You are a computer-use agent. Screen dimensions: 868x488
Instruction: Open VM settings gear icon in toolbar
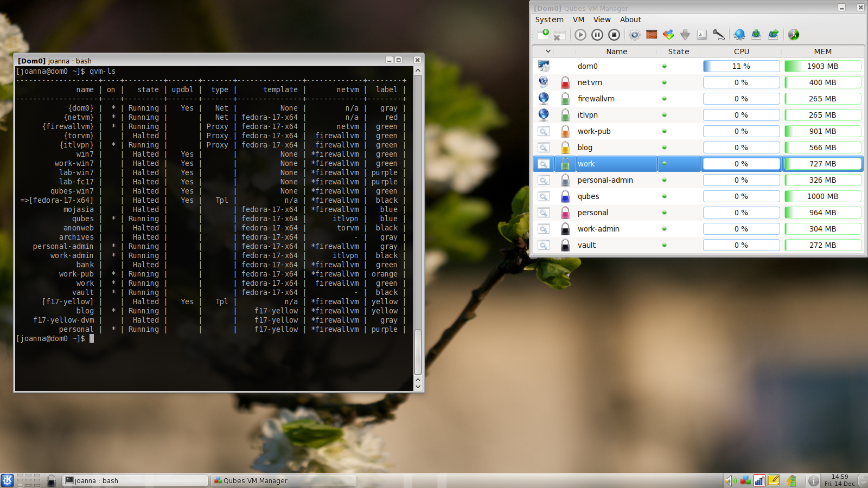click(634, 35)
